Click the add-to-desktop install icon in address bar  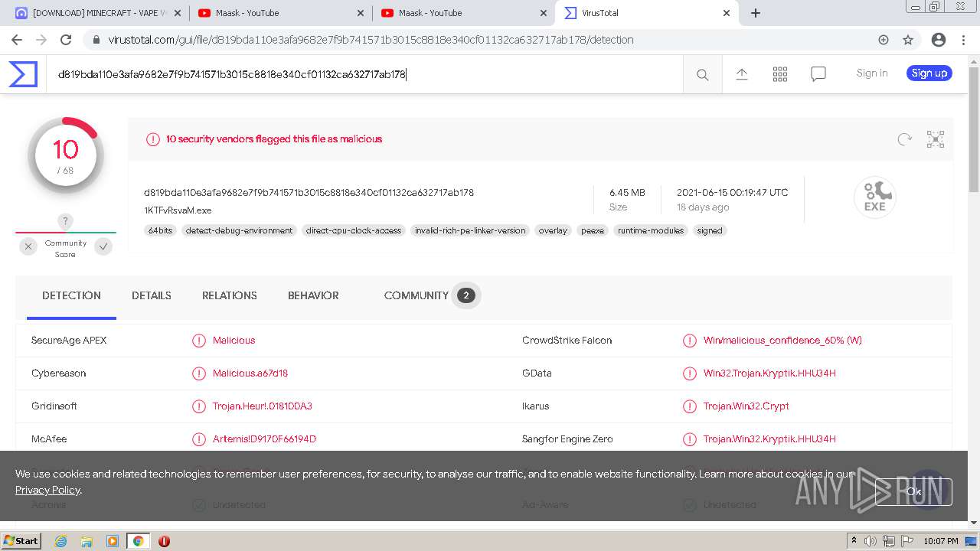click(x=884, y=40)
